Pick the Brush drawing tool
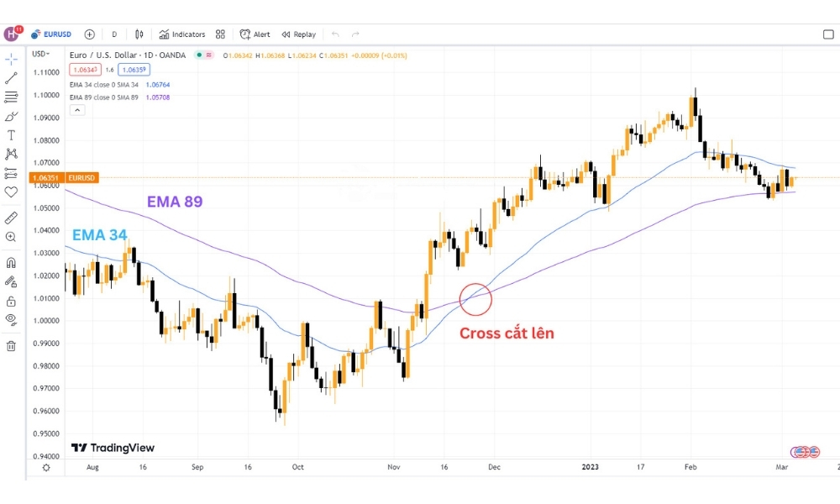Screen dimensions: 840x504 11,115
